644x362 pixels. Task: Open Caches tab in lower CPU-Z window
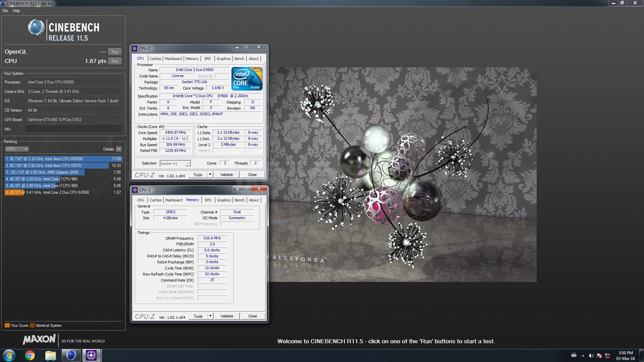155,200
